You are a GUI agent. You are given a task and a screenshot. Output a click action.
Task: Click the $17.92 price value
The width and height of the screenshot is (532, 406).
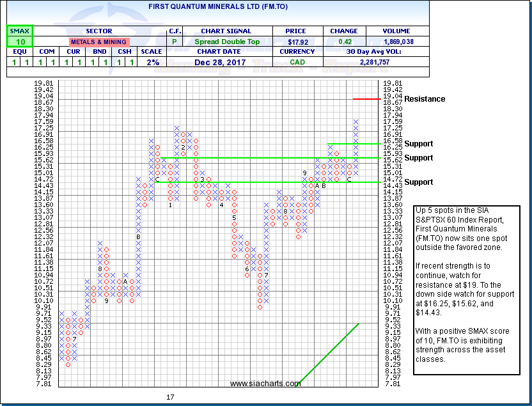[297, 42]
